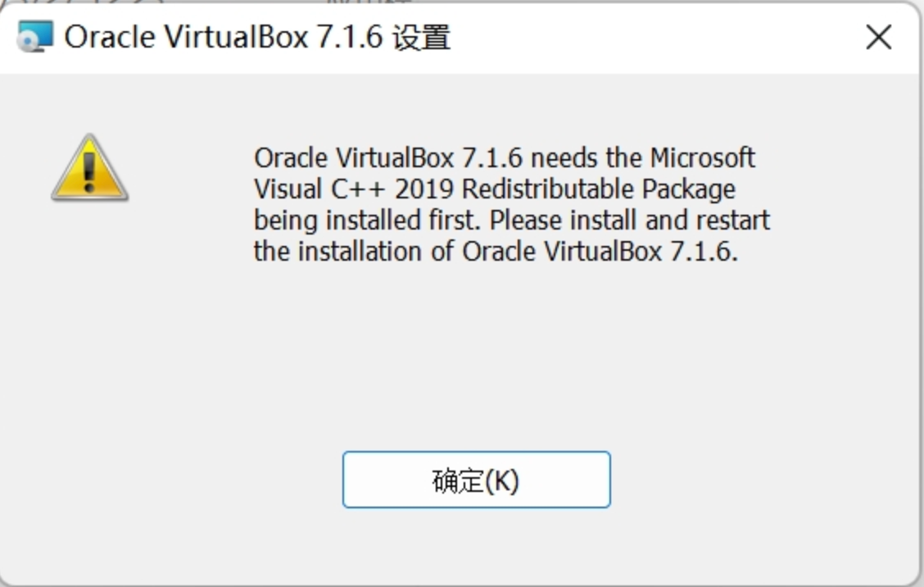The image size is (924, 587).
Task: Click the word "设置" in the title bar
Action: [x=422, y=37]
